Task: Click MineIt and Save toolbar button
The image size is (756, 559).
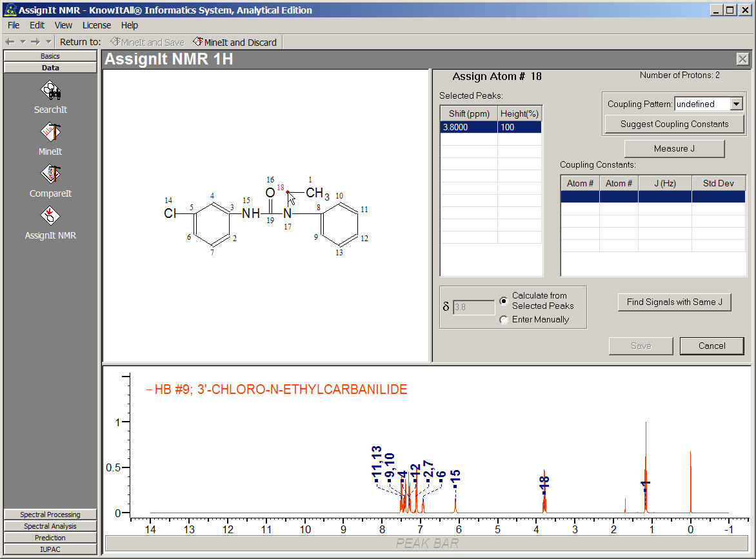Action: [x=147, y=43]
